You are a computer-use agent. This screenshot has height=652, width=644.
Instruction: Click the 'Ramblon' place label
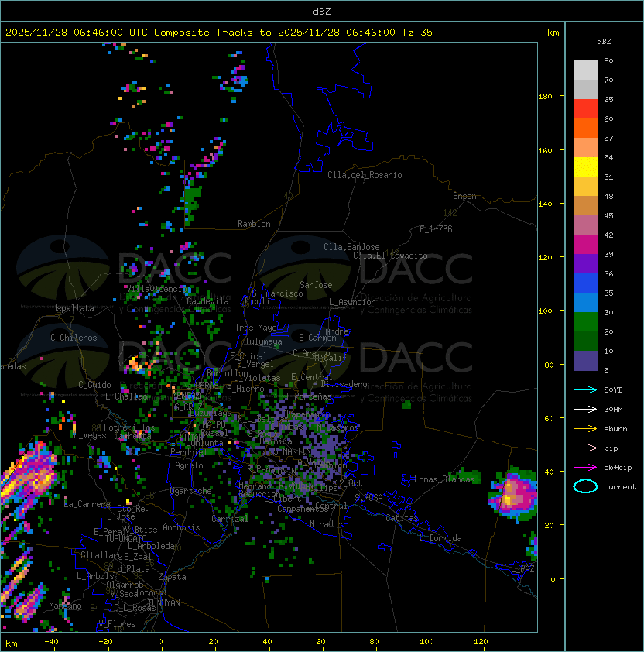click(x=254, y=224)
